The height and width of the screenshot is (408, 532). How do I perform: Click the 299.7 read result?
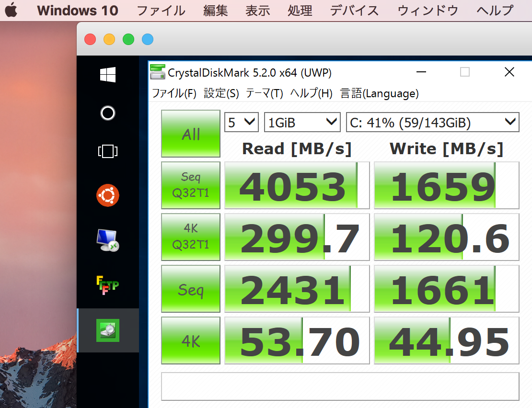point(297,237)
